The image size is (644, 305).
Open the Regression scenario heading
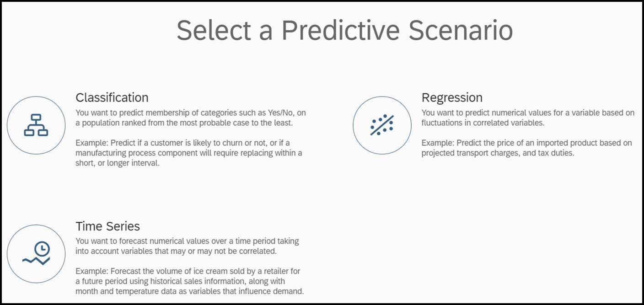tap(452, 97)
